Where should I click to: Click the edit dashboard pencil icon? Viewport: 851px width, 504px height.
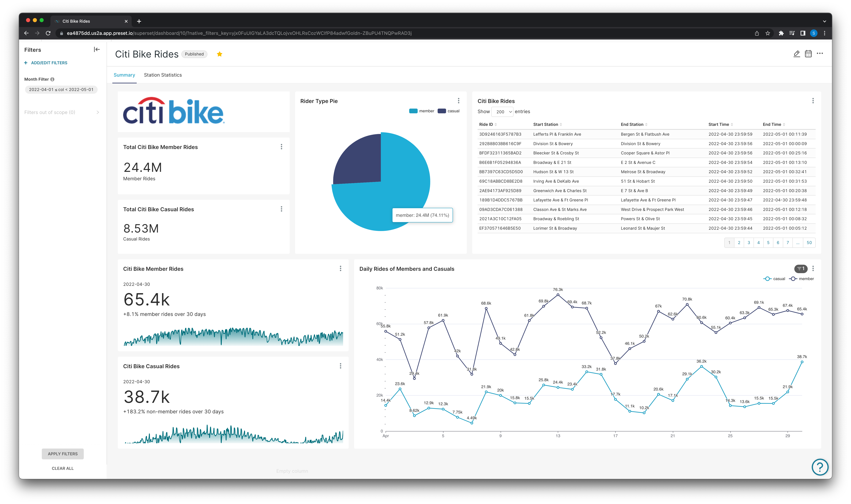pos(797,54)
